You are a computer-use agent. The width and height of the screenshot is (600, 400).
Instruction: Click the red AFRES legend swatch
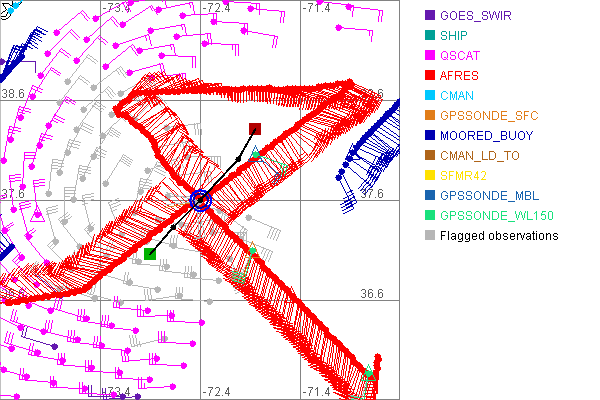pos(429,76)
